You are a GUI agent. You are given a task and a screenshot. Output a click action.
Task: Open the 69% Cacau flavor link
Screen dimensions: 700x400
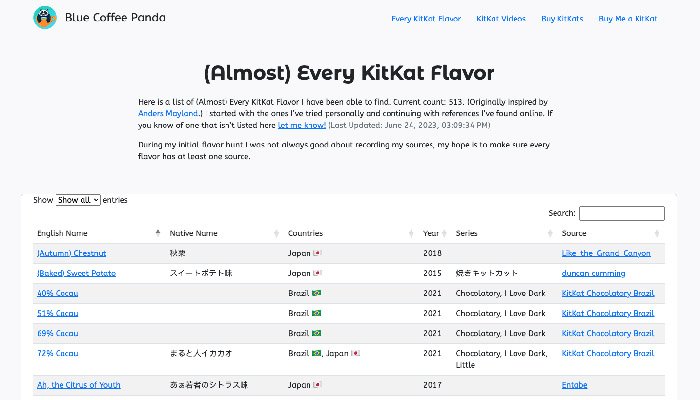pyautogui.click(x=58, y=333)
